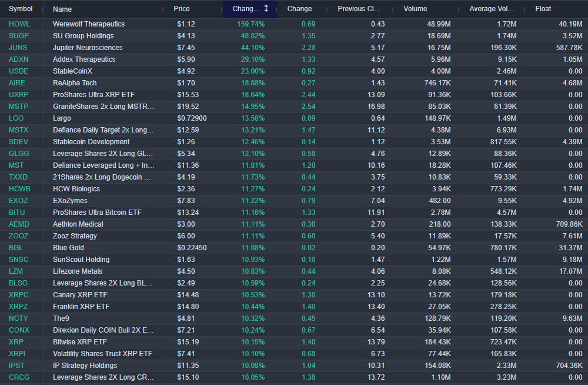Open the HCWB ticker symbol
588x385 pixels.
coord(19,189)
